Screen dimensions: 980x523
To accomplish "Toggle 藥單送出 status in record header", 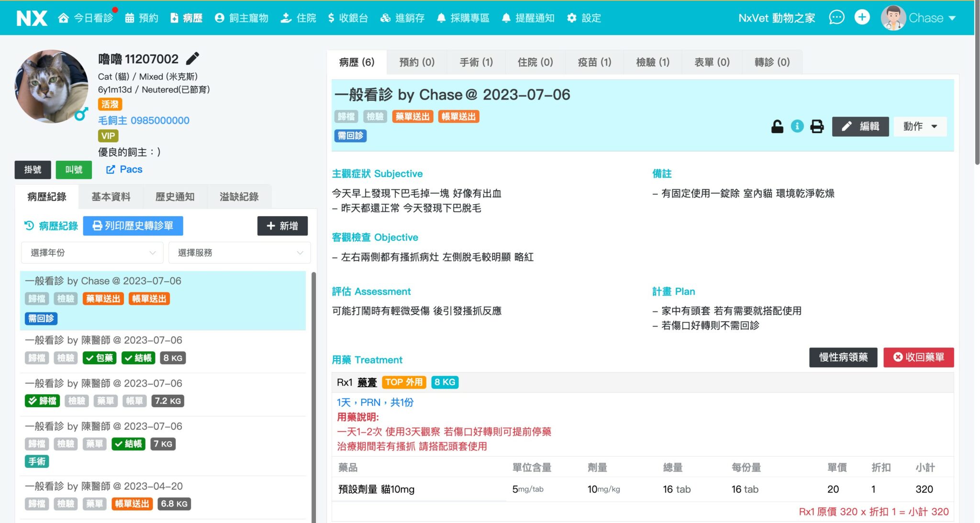I will [412, 117].
